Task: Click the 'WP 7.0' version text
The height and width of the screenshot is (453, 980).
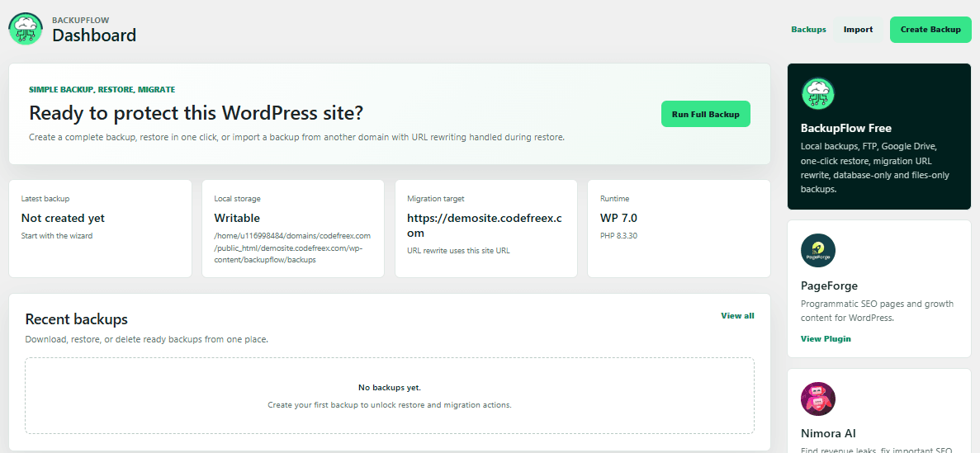Action: [618, 218]
